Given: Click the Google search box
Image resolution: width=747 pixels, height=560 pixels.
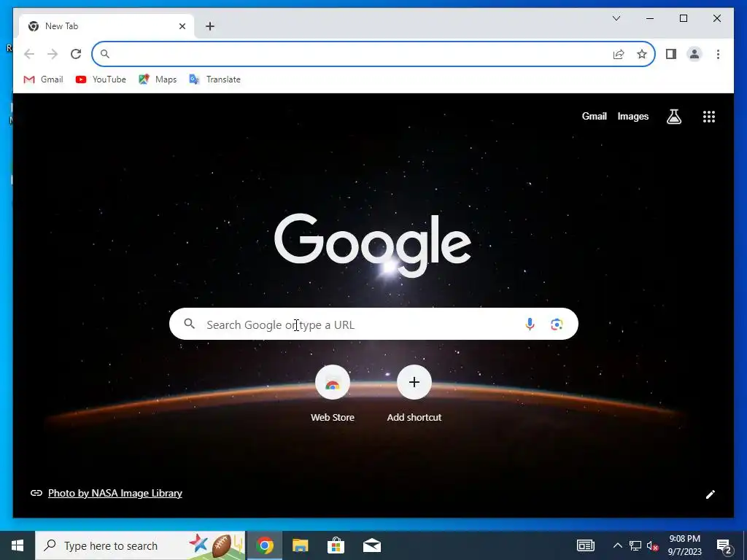Looking at the screenshot, I should click(373, 324).
